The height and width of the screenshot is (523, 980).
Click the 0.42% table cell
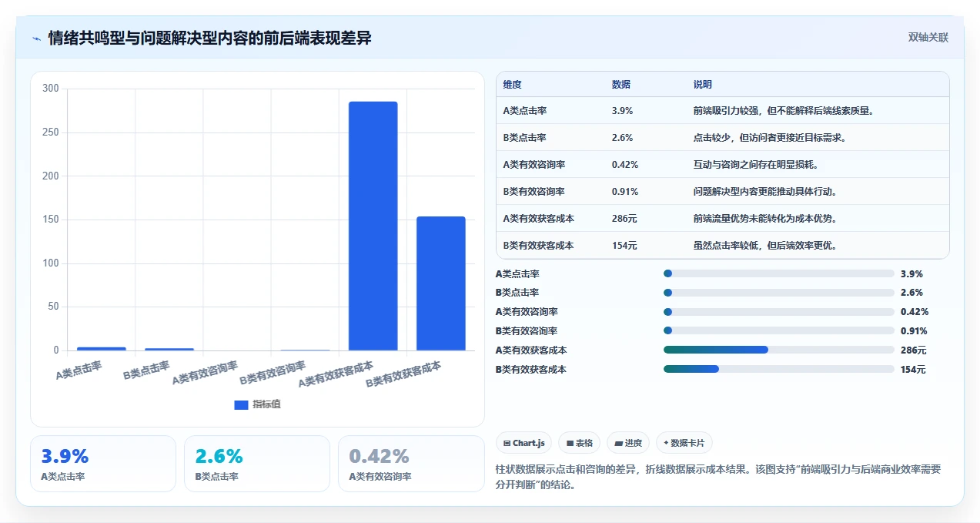(624, 164)
